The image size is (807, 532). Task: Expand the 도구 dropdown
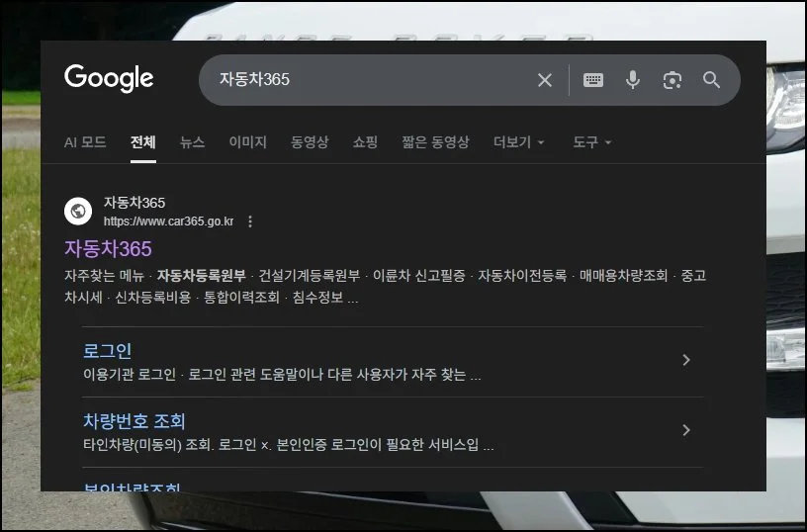tap(591, 142)
